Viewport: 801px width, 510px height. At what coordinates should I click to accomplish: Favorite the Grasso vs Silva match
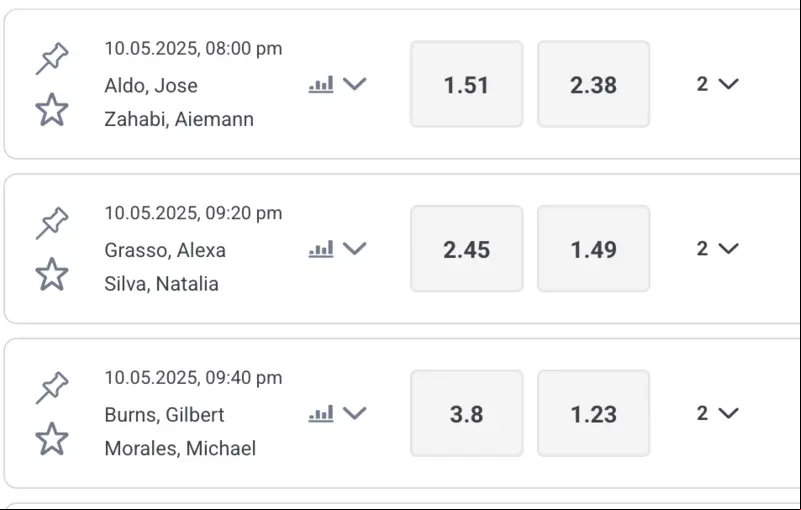pos(52,274)
